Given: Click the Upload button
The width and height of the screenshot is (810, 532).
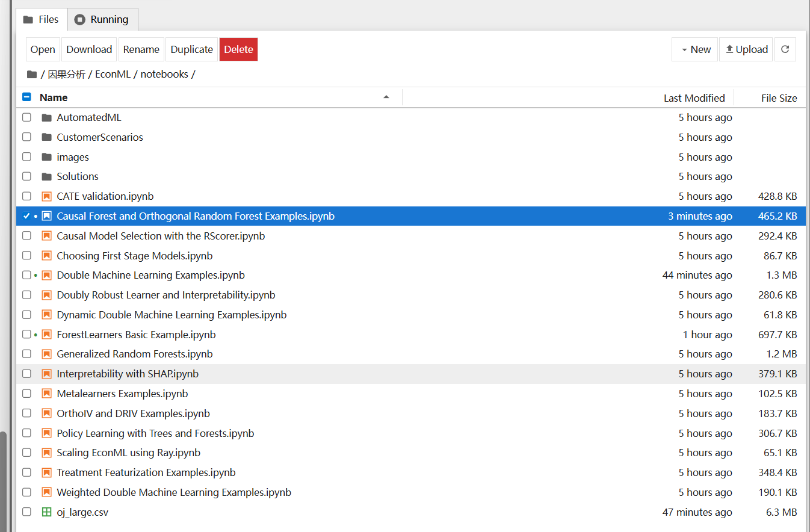Looking at the screenshot, I should (746, 49).
